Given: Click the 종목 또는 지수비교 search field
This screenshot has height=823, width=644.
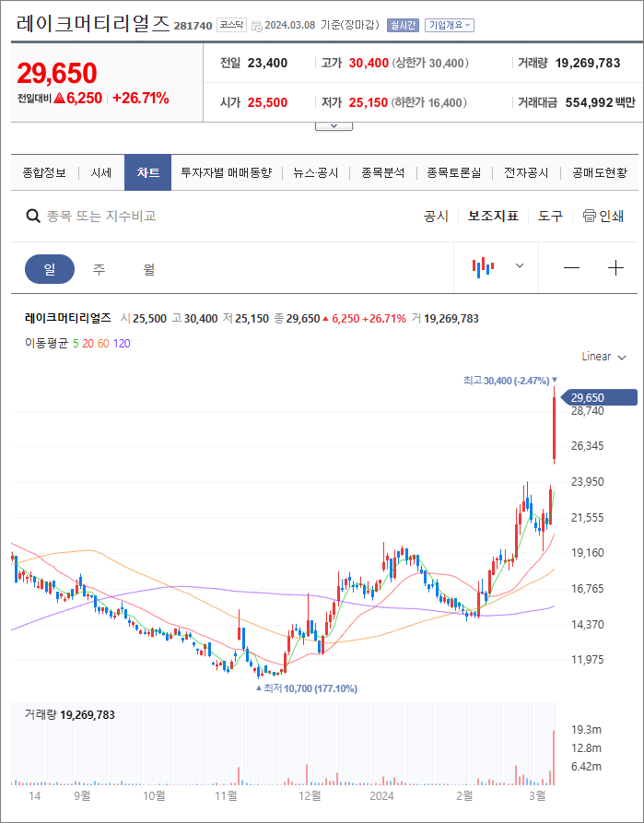Looking at the screenshot, I should [101, 216].
